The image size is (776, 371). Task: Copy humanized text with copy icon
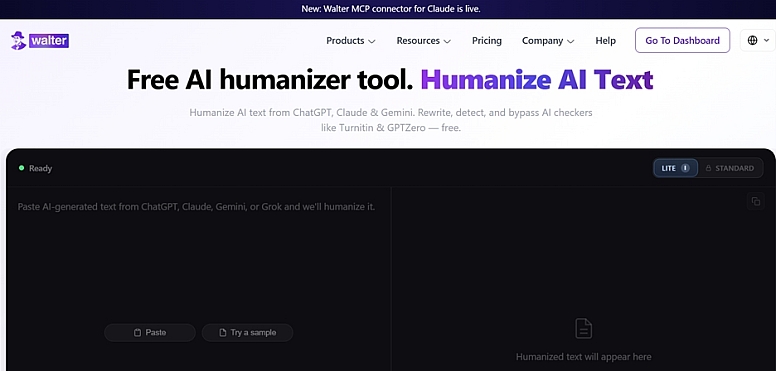[756, 201]
